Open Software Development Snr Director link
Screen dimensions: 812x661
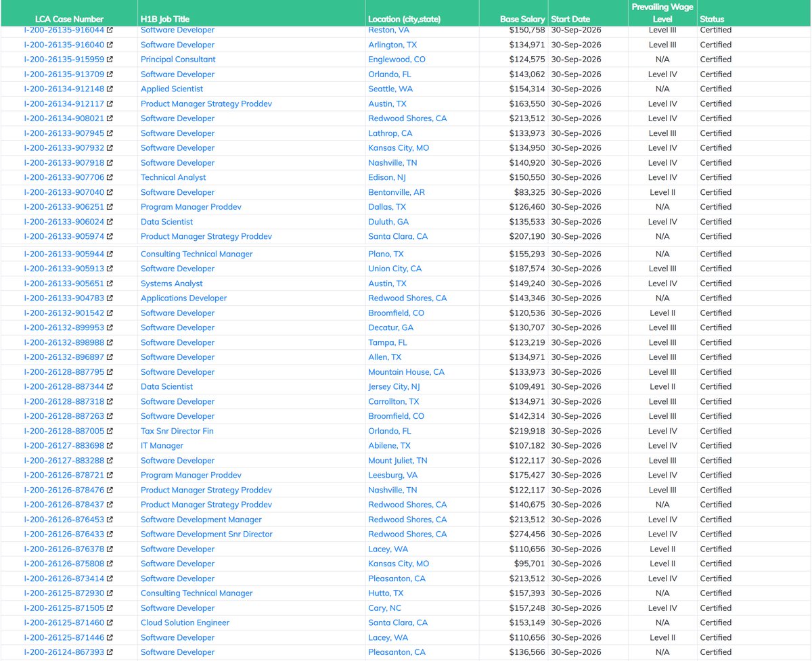pyautogui.click(x=206, y=534)
